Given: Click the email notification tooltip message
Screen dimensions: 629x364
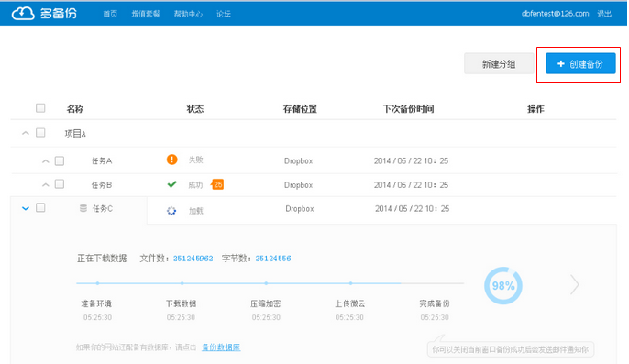Looking at the screenshot, I should pyautogui.click(x=510, y=349).
